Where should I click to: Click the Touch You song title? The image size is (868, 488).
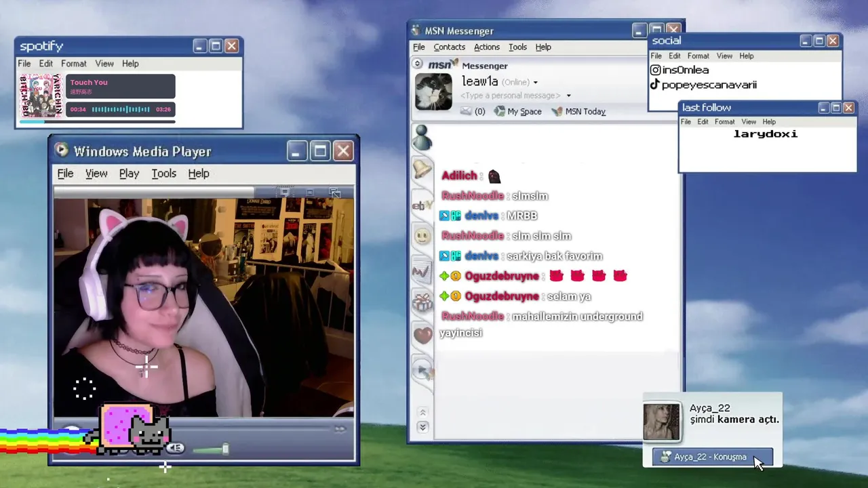[89, 82]
